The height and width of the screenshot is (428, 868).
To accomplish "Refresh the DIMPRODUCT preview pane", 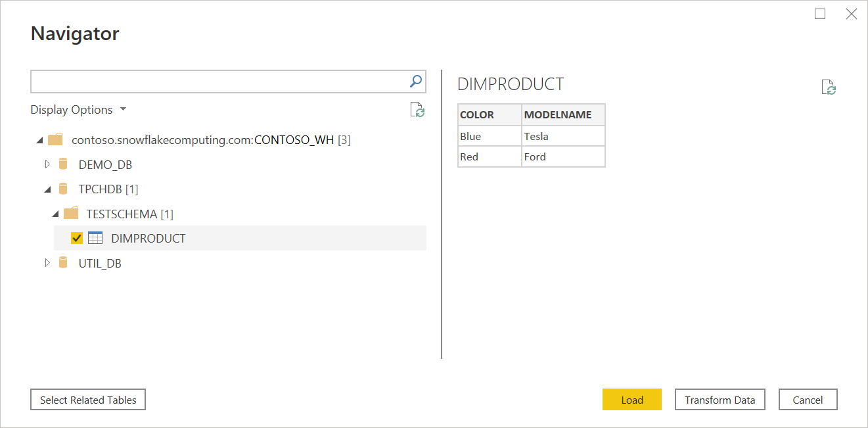I will pyautogui.click(x=828, y=87).
